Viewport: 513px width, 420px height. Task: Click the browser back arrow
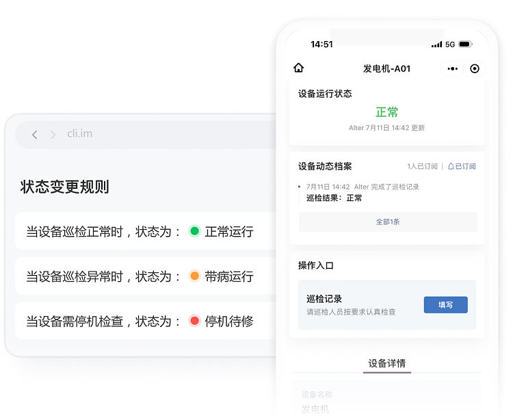click(35, 135)
